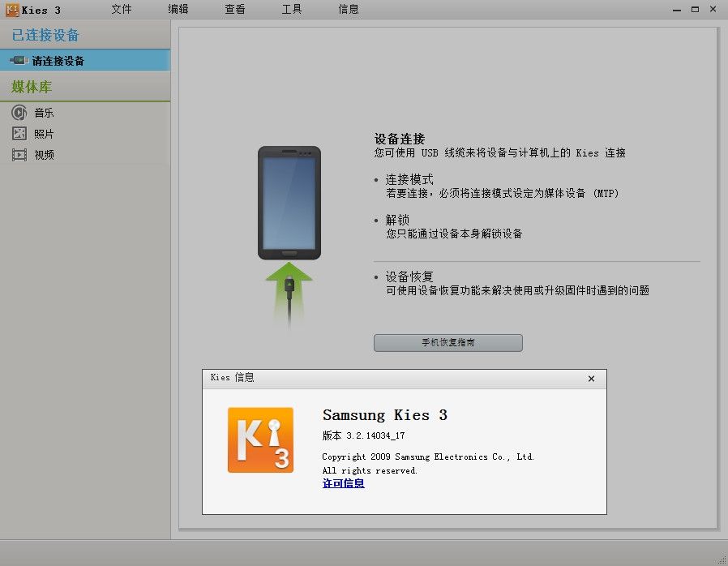
Task: Click the 音乐 disc icon
Action: pos(19,113)
